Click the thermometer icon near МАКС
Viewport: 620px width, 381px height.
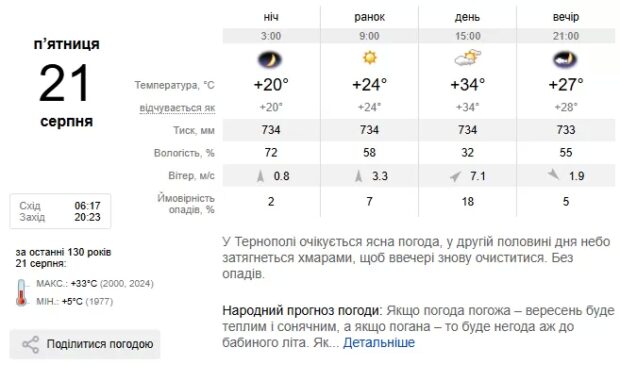(21, 292)
